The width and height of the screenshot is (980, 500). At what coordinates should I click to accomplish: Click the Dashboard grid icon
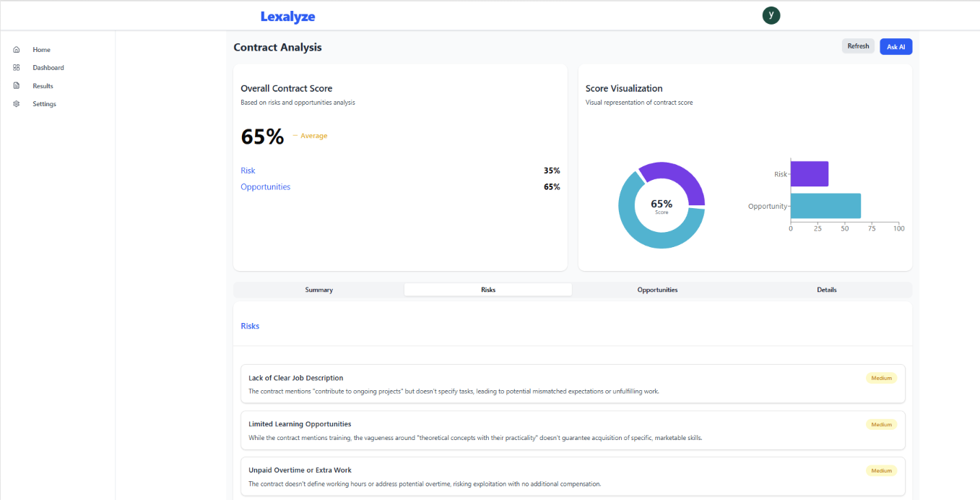click(x=17, y=68)
